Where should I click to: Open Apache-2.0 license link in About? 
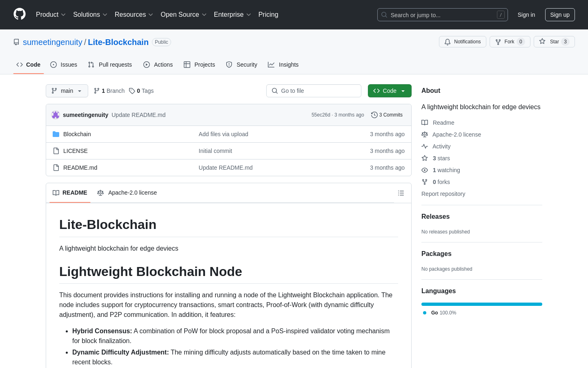tap(451, 135)
